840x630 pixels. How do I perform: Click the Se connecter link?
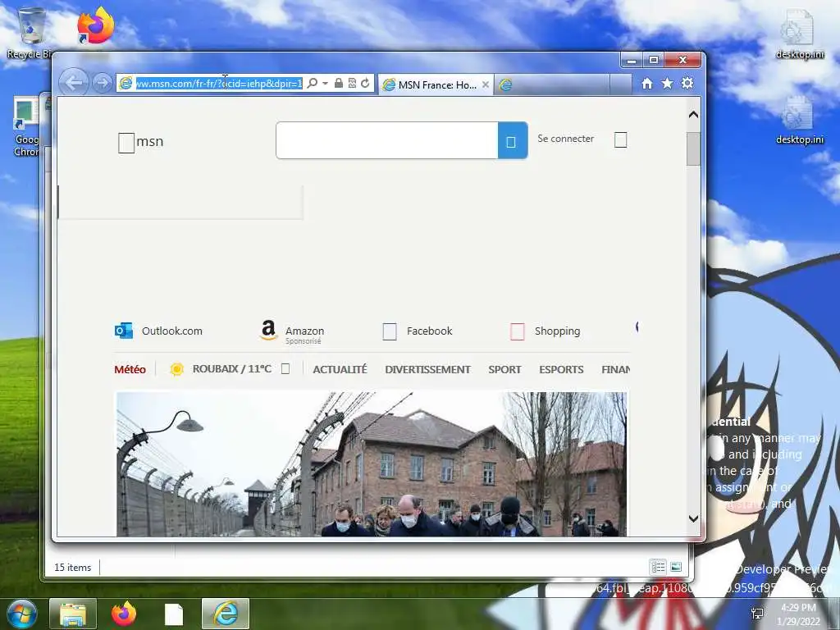[x=566, y=139]
